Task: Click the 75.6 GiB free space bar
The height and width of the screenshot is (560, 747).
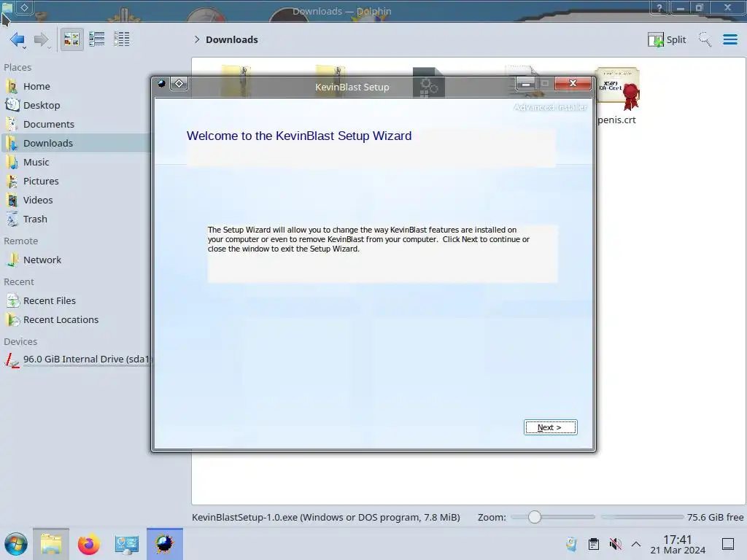Action: [642, 517]
